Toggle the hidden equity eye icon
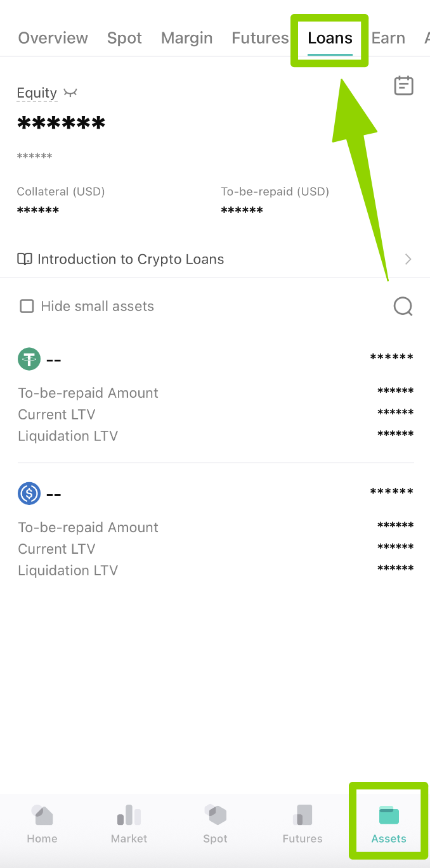 tap(70, 93)
